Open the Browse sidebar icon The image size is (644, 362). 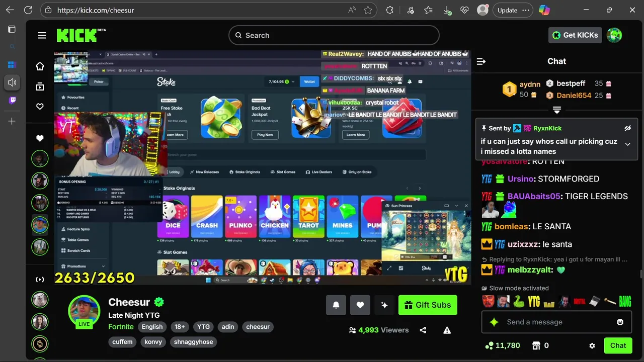(40, 86)
